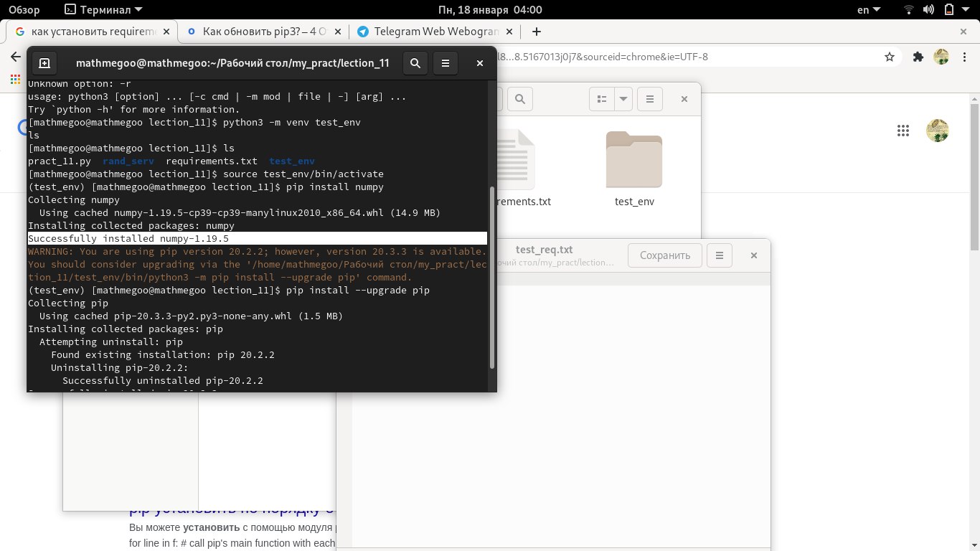The height and width of the screenshot is (551, 980).
Task: Click inside the test_req.txt text area
Action: tap(561, 409)
